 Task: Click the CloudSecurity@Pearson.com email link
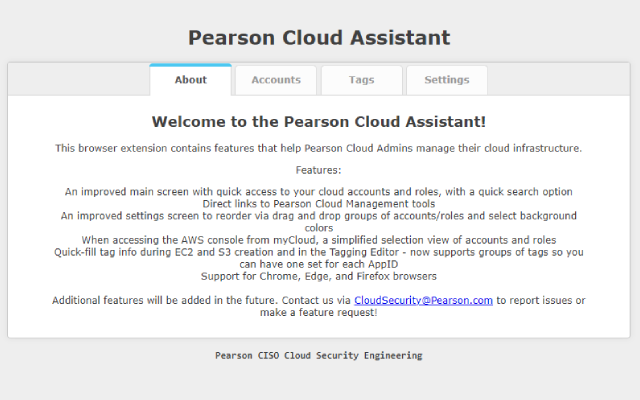423,300
